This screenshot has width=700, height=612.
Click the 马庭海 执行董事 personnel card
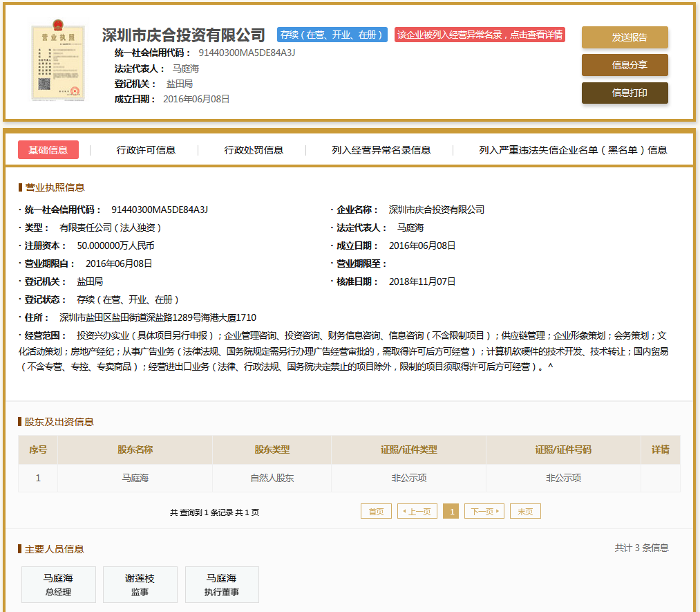pos(222,584)
